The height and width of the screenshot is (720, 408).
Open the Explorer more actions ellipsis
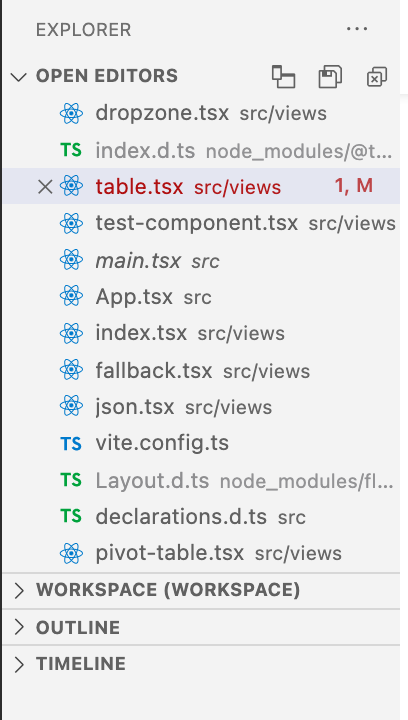(357, 29)
